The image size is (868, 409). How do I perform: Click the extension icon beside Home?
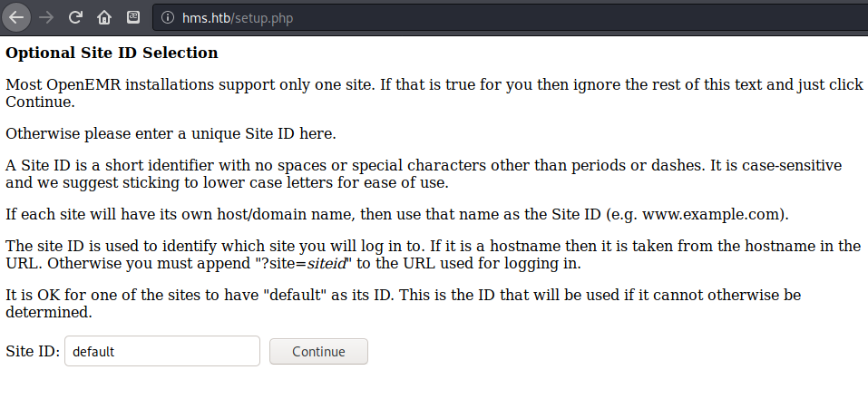(x=132, y=17)
